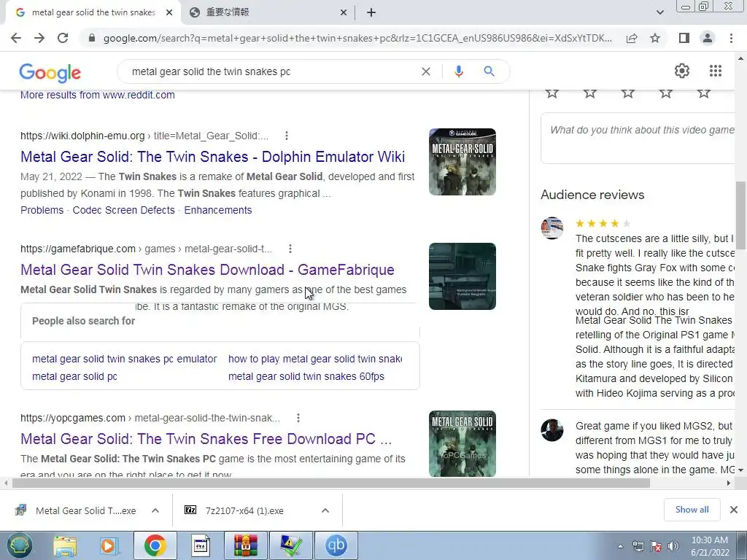This screenshot has width=747, height=560.
Task: Show hidden system tray icons
Action: [x=620, y=546]
